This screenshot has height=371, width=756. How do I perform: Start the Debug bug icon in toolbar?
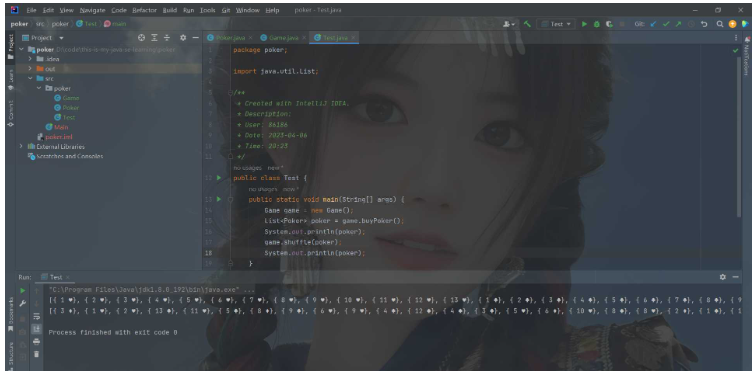(x=596, y=24)
